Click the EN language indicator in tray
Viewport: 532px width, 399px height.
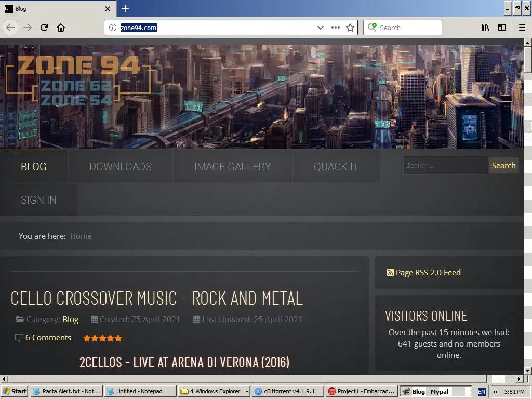coord(482,392)
